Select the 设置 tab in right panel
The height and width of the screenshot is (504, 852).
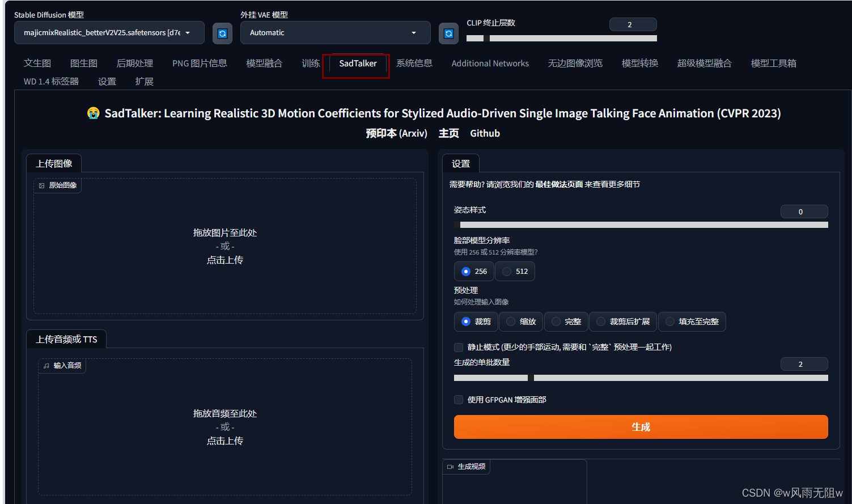[x=461, y=164]
